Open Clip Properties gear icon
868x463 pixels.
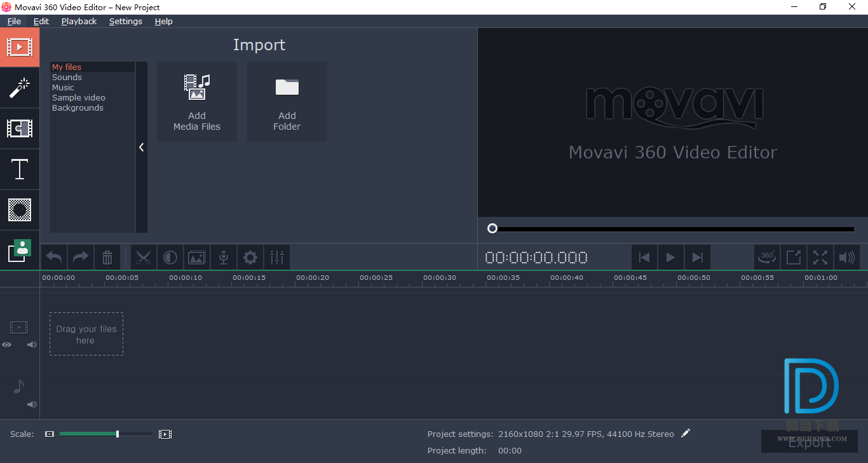tap(250, 258)
